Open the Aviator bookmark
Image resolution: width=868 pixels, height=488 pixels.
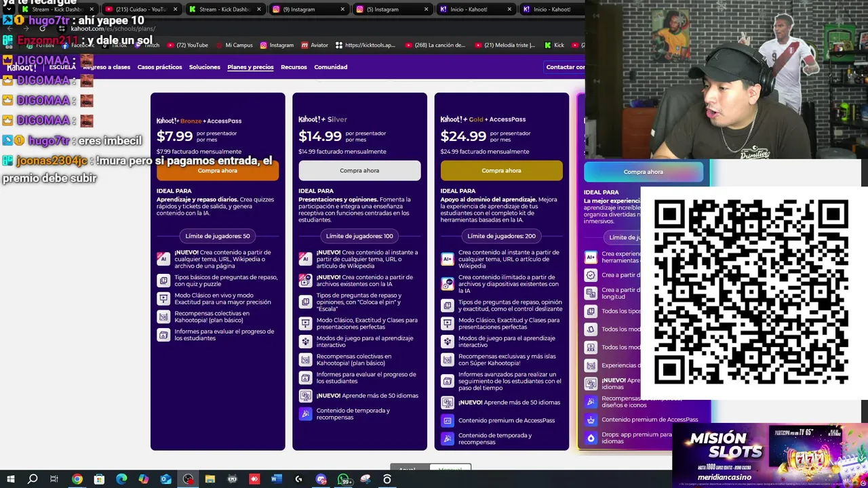[315, 45]
